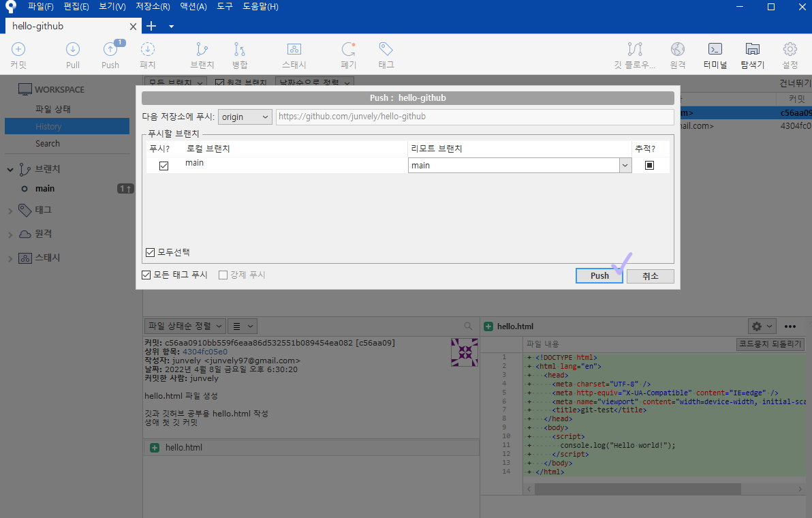Open the 도구 menu
Image resolution: width=812 pixels, height=518 pixels.
tap(225, 7)
